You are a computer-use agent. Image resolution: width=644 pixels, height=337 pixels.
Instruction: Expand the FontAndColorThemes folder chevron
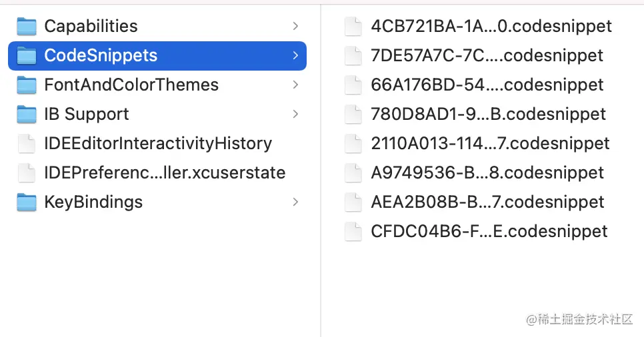(295, 85)
